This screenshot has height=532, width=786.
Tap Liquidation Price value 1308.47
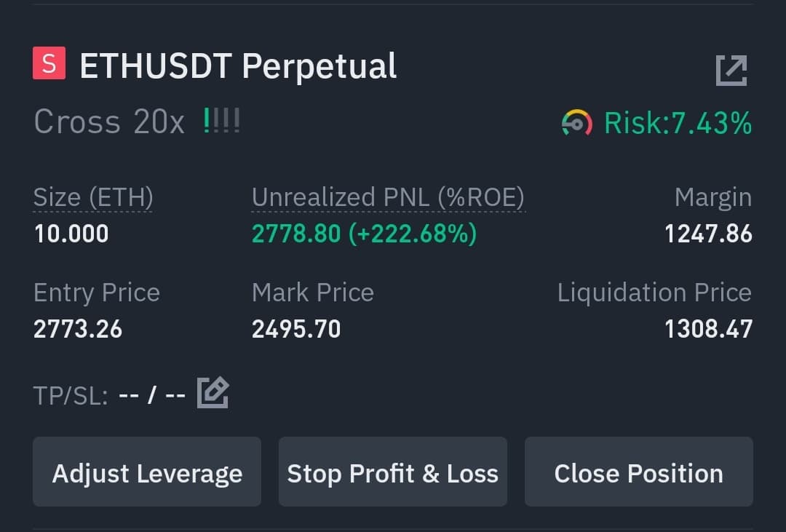coord(708,330)
